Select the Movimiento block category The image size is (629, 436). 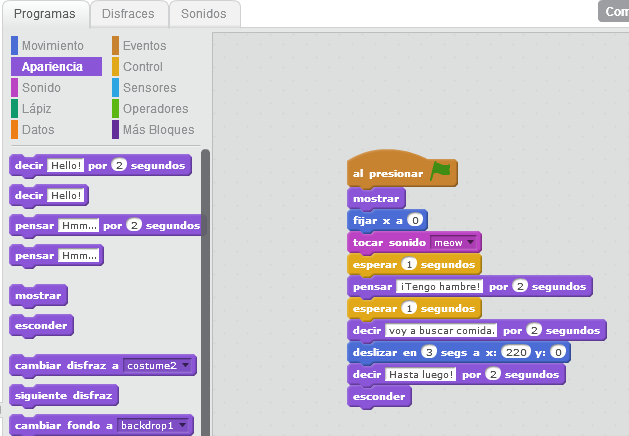pyautogui.click(x=53, y=46)
